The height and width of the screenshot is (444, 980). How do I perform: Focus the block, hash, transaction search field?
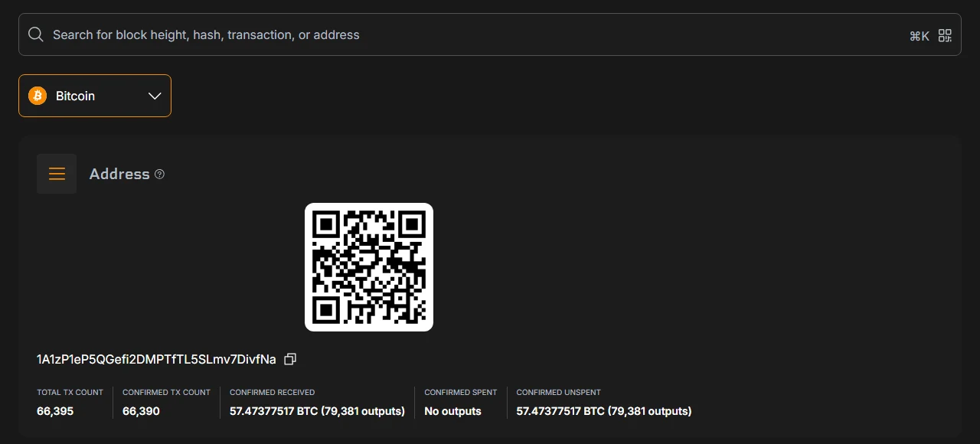pyautogui.click(x=490, y=34)
